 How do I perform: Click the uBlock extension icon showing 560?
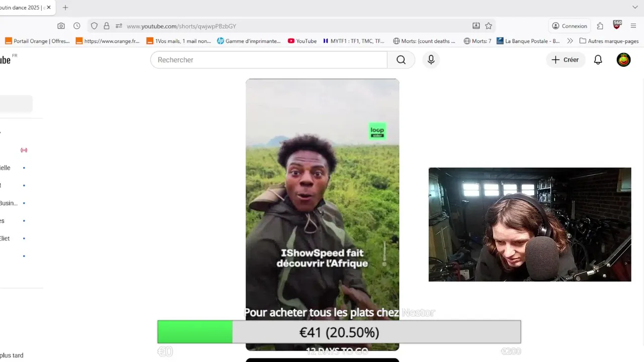[x=617, y=25]
